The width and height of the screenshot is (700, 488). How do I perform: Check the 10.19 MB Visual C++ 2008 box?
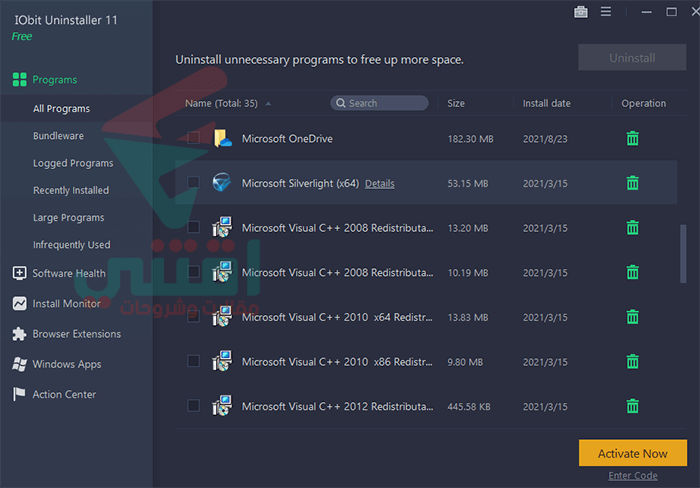pos(193,271)
